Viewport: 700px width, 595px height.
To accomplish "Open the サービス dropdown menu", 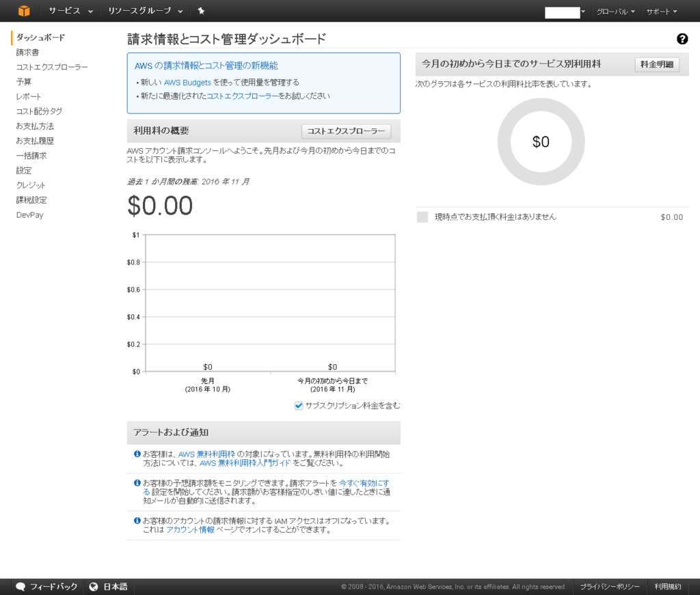I will point(70,11).
